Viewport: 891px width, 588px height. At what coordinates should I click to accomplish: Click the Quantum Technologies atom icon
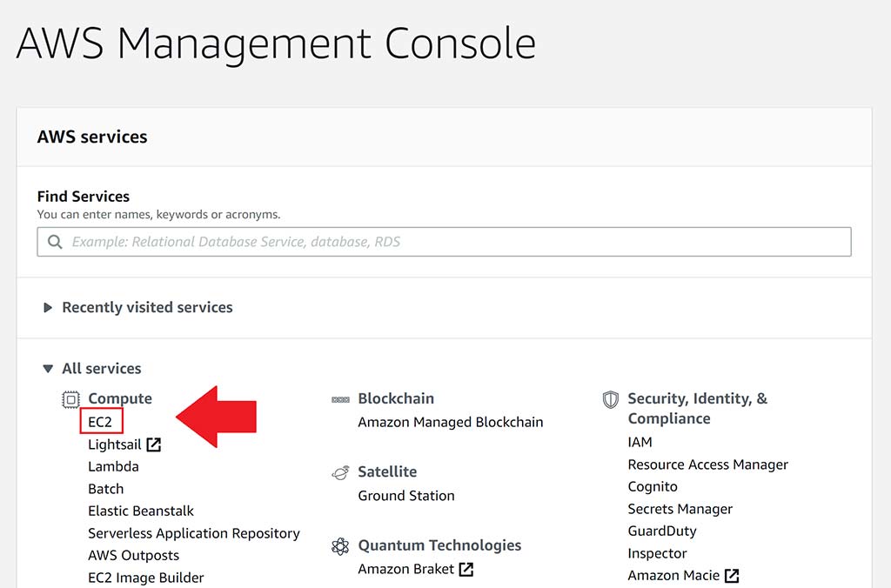point(340,546)
